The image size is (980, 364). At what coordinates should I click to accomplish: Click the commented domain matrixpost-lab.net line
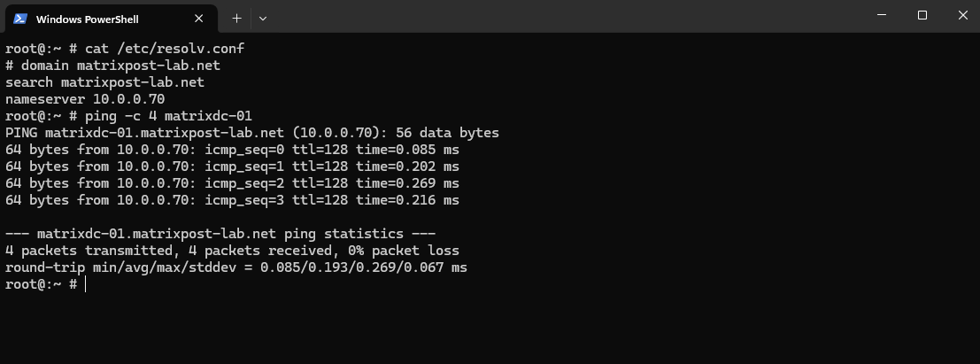pyautogui.click(x=113, y=65)
